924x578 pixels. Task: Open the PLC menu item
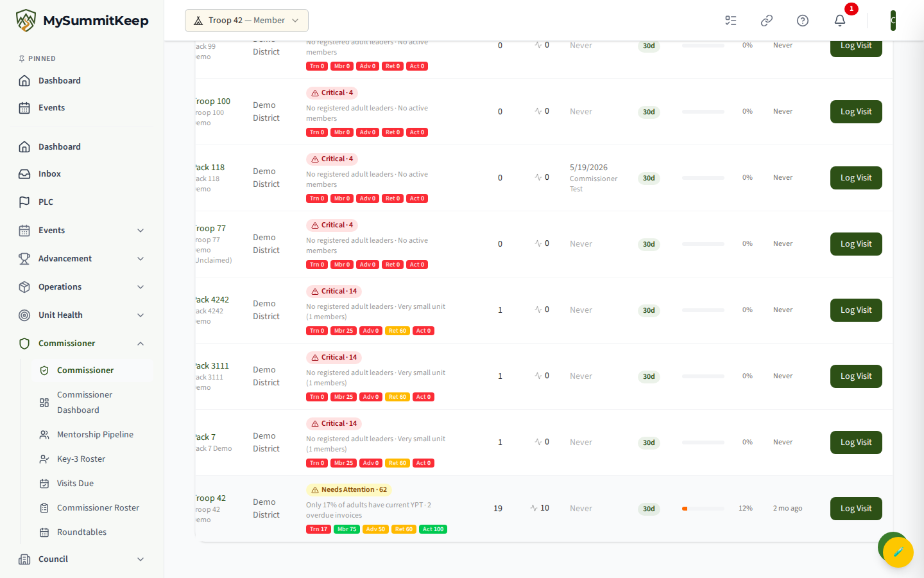(x=82, y=202)
